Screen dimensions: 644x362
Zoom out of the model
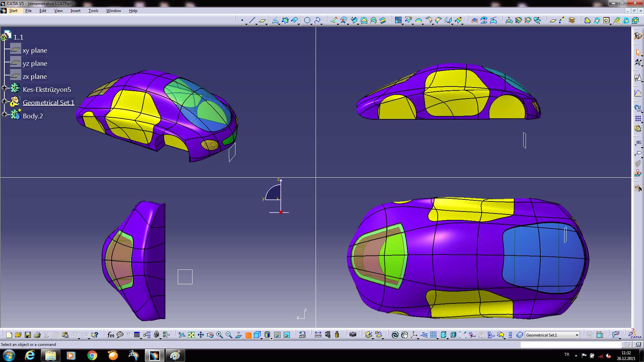[229, 335]
